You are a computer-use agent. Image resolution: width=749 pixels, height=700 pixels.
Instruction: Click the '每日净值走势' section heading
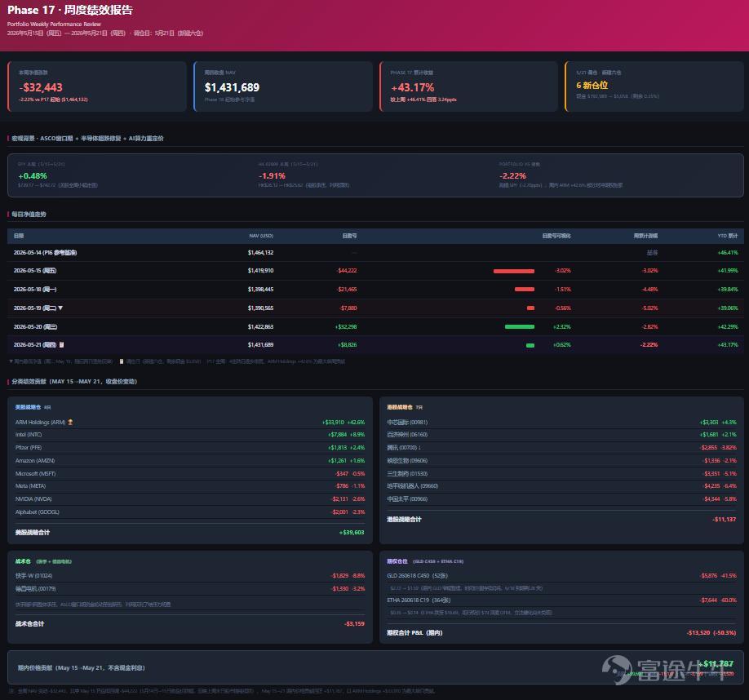coord(29,214)
